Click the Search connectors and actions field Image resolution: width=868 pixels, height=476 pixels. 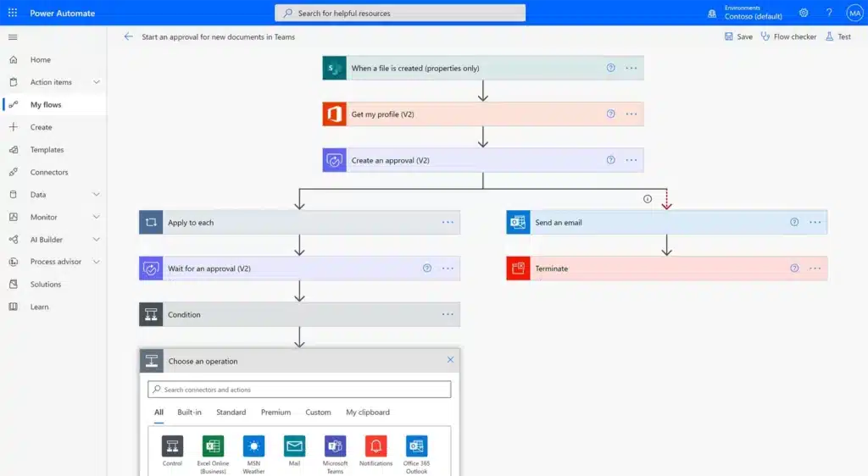click(x=299, y=390)
